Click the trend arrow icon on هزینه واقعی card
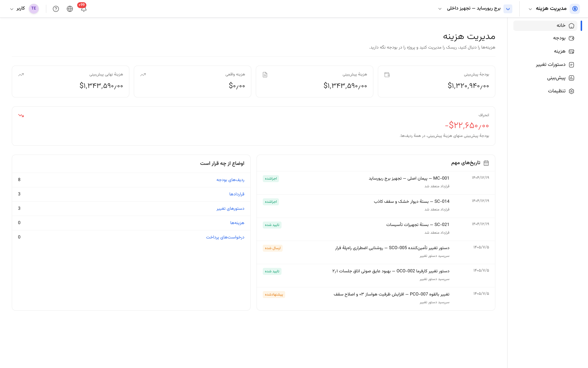 (143, 75)
